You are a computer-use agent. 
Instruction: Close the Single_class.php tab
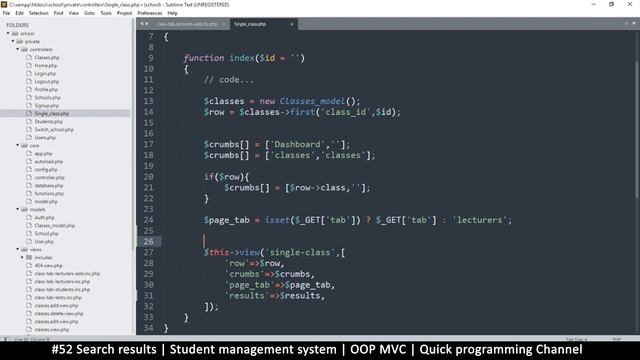pos(291,24)
